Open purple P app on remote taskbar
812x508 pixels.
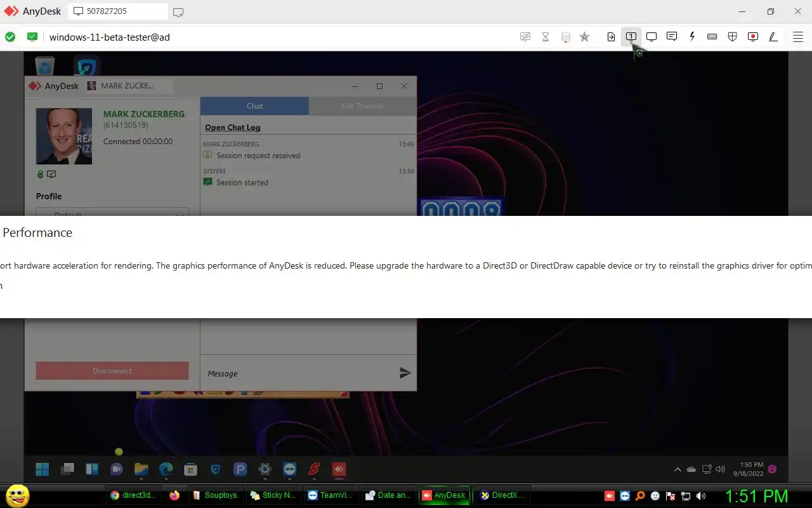(x=240, y=469)
